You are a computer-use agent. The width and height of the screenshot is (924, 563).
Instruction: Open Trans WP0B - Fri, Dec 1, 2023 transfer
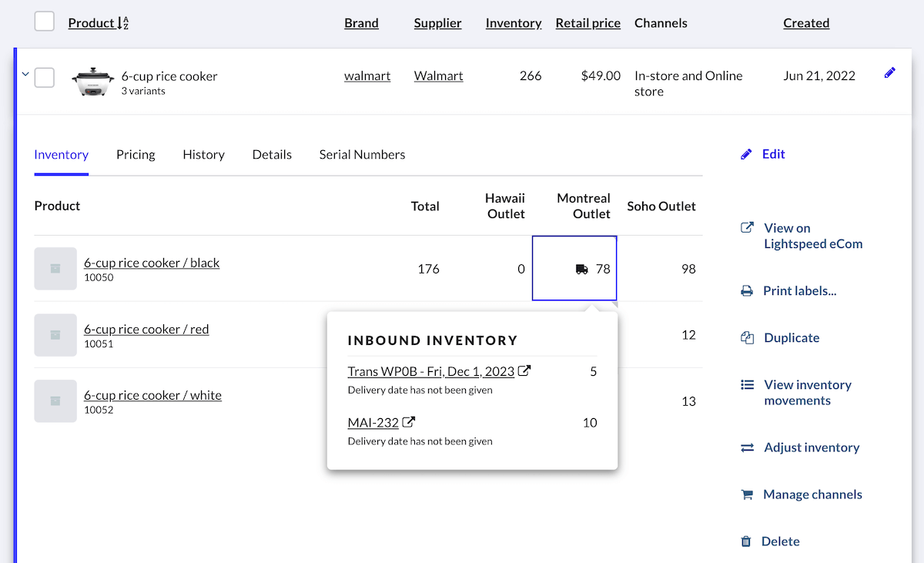point(431,371)
